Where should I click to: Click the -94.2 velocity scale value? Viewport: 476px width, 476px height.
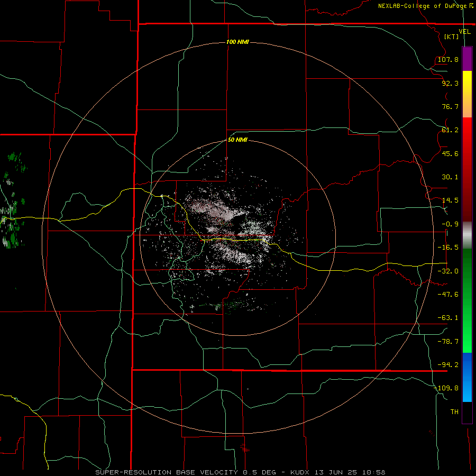click(448, 365)
